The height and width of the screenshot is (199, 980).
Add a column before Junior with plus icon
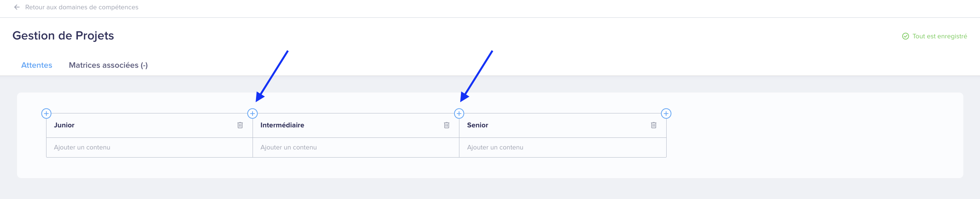point(46,113)
